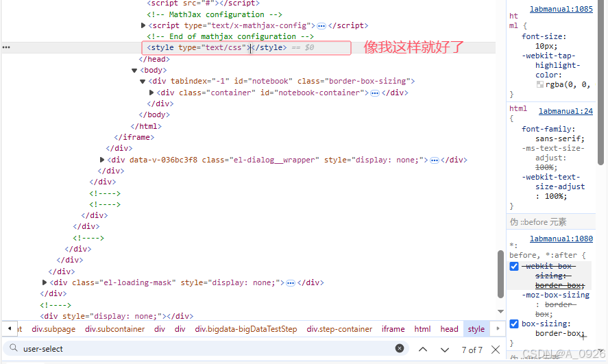Select iframe breadcrumb
608x364 pixels.
[393, 329]
